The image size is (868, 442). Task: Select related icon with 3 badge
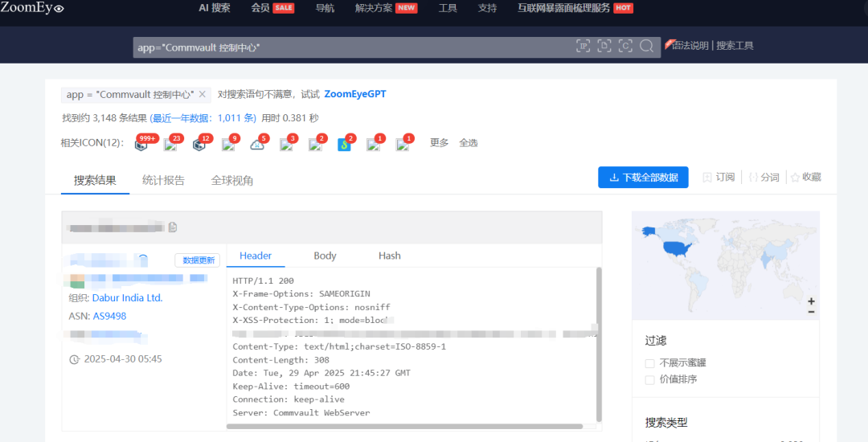286,145
